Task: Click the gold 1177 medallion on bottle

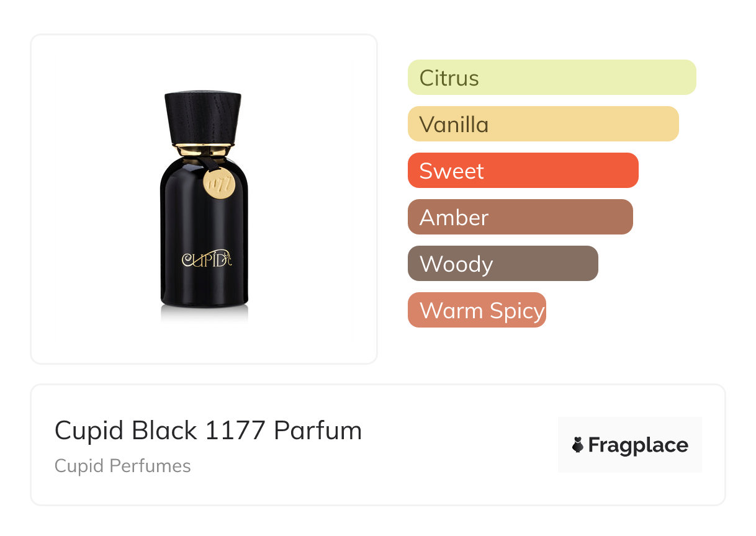Action: coord(218,184)
